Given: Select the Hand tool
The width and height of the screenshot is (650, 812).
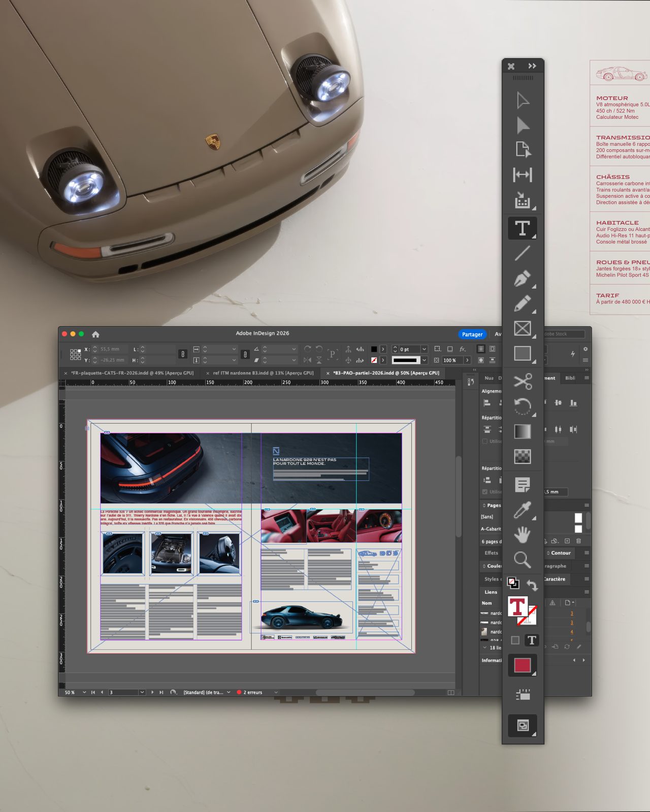Looking at the screenshot, I should (x=523, y=534).
